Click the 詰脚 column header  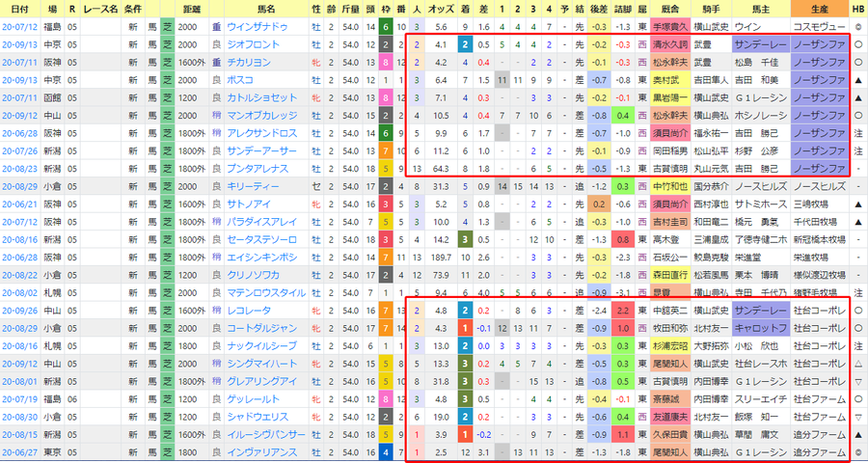(622, 9)
